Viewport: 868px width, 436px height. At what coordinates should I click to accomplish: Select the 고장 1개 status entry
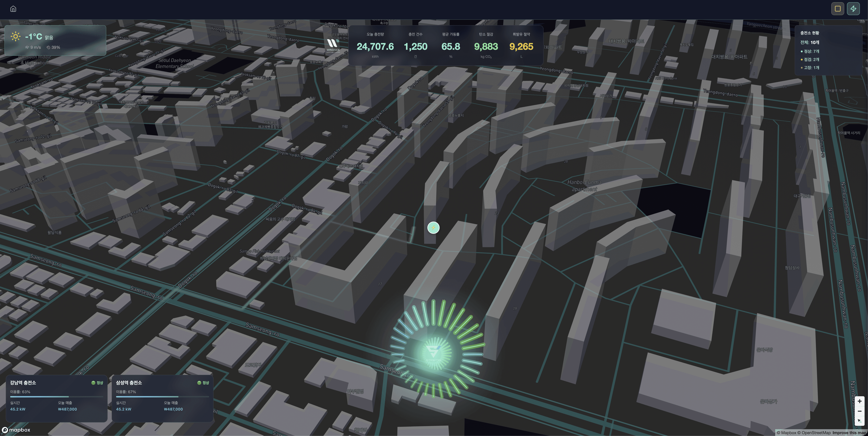(811, 67)
